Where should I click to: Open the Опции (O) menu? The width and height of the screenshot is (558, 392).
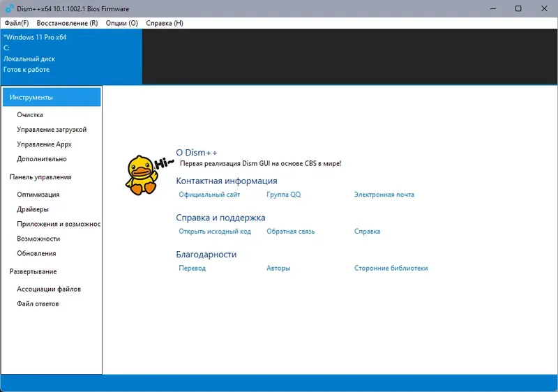(121, 23)
